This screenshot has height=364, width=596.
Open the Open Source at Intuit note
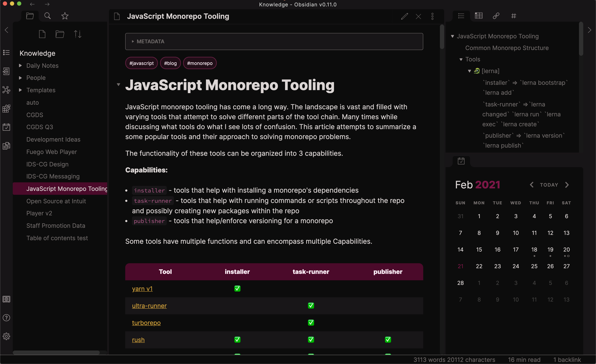point(56,201)
